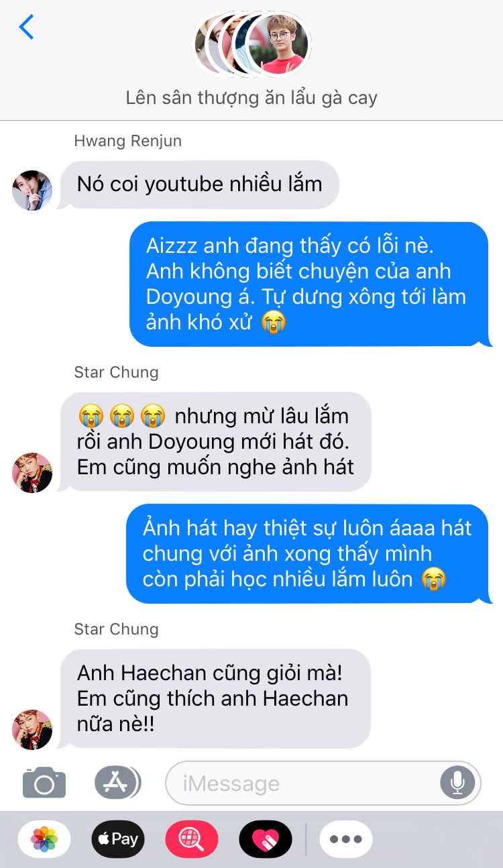This screenshot has height=868, width=503.
Task: Open group title 'Lên sân thượng ăn lẩu gà cay'
Action: click(251, 98)
